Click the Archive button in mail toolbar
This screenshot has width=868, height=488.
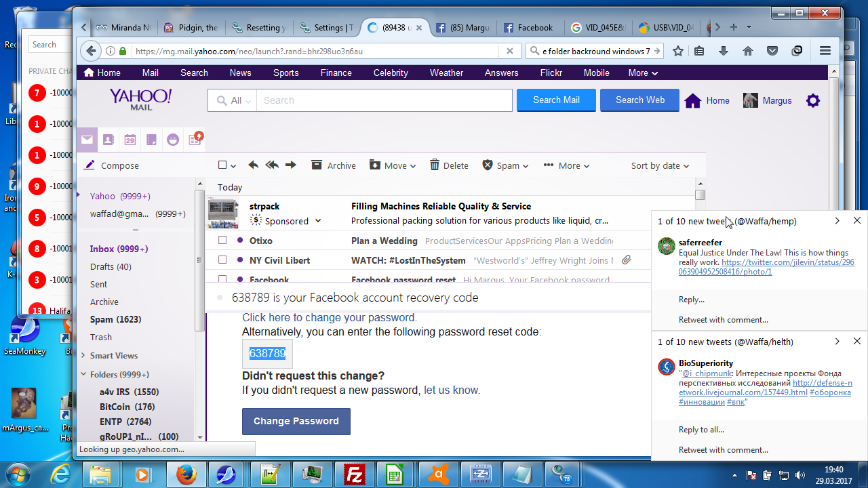[x=334, y=165]
